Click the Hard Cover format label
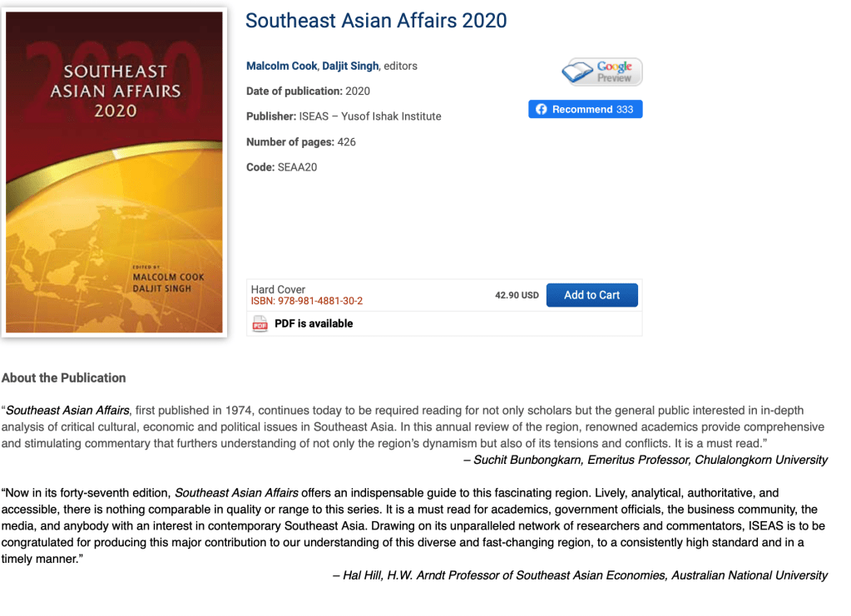Screen dimensions: 851x616 coord(279,289)
